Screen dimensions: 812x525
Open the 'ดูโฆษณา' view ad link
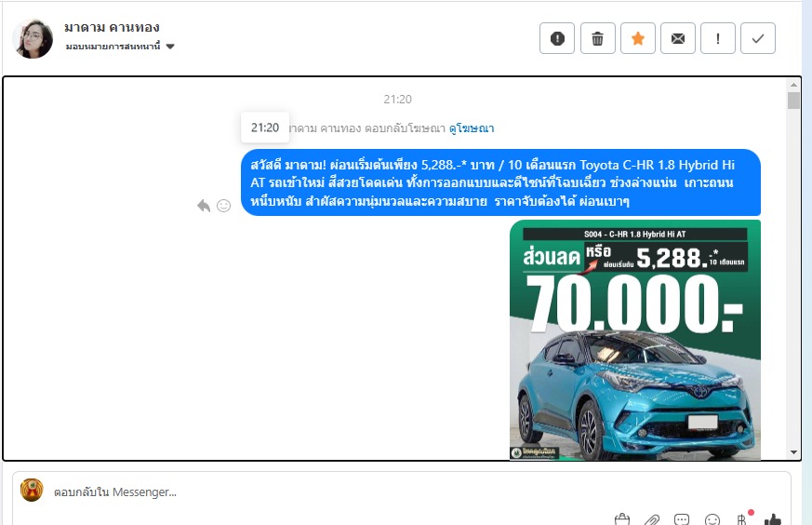point(472,128)
